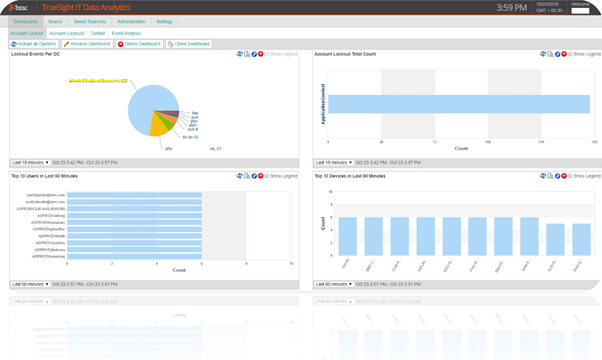The image size is (602, 360).
Task: Open search view of Lockout Events Per DC dashlet
Action: click(x=247, y=54)
